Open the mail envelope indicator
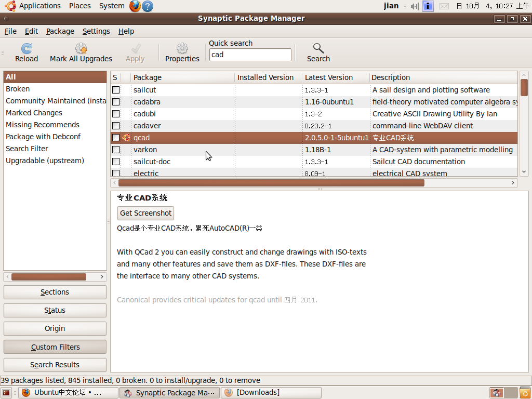Viewport: 532px width, 399px height. click(444, 6)
